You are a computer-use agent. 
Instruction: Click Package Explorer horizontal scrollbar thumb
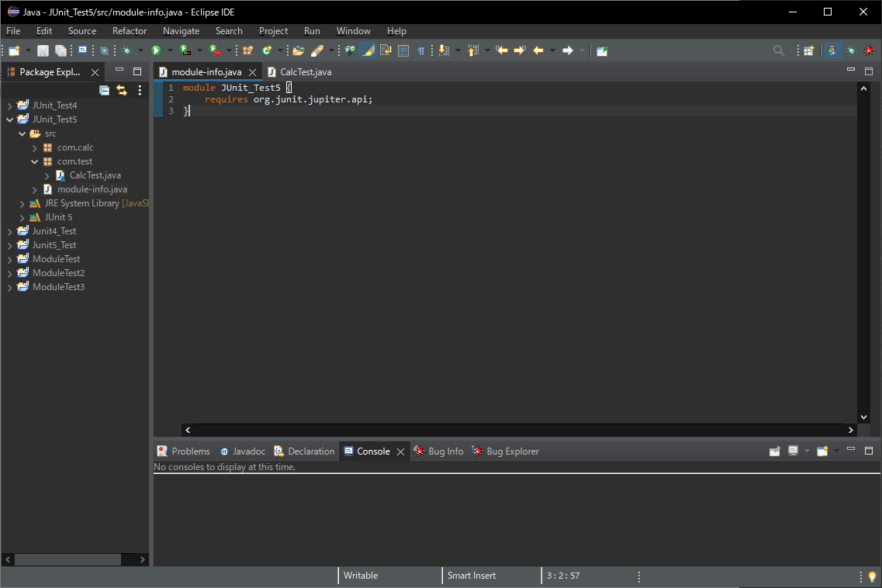tap(67, 559)
